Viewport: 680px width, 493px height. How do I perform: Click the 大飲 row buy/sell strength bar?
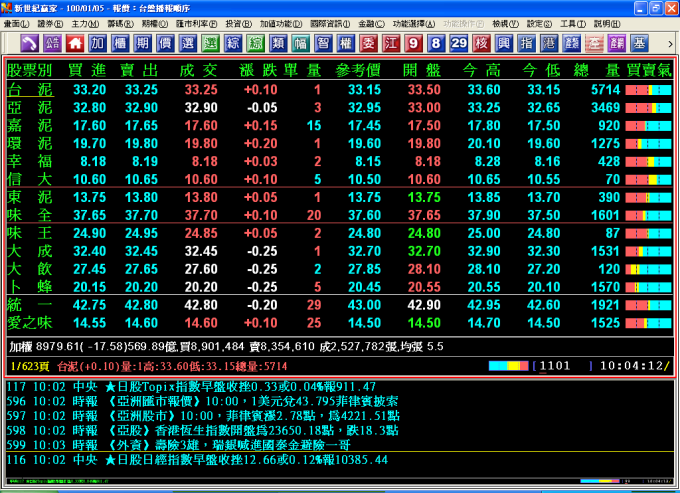coord(648,270)
